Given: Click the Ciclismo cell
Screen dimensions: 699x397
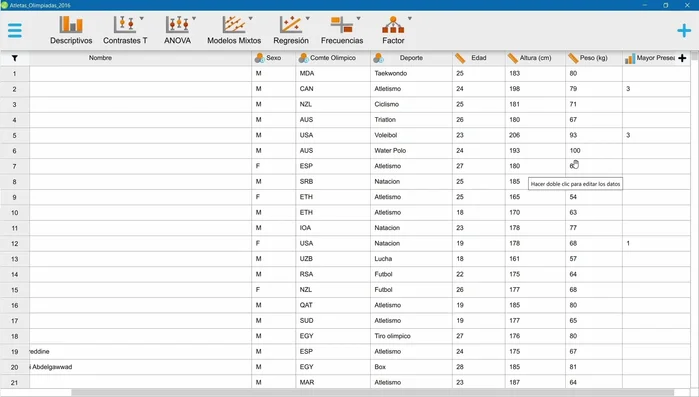Looking at the screenshot, I should pyautogui.click(x=411, y=104).
